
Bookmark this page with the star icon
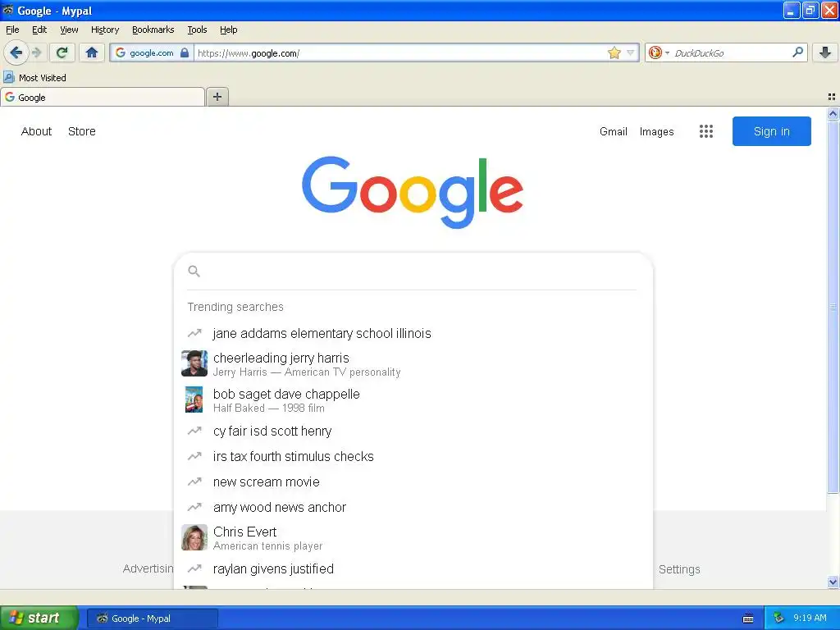tap(614, 52)
